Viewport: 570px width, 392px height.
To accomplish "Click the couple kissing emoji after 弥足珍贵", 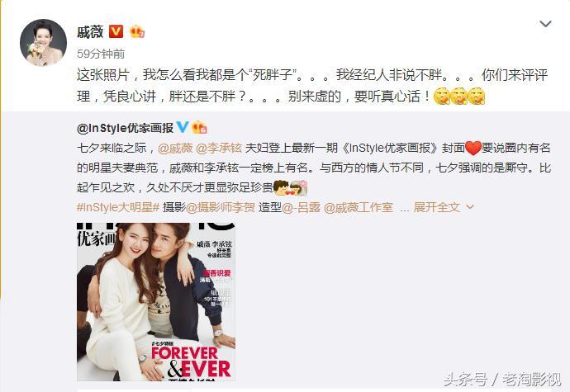I will coord(290,187).
